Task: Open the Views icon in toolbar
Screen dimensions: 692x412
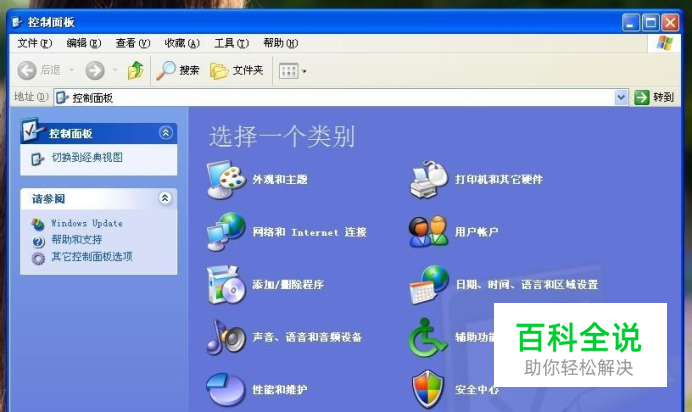Action: point(289,71)
